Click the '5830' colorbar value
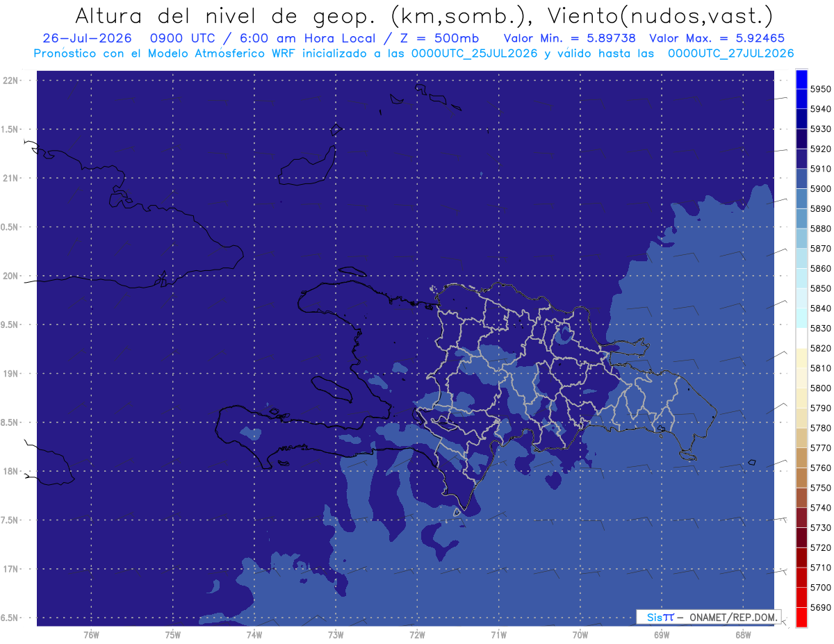This screenshot has height=644, width=834. pos(820,328)
